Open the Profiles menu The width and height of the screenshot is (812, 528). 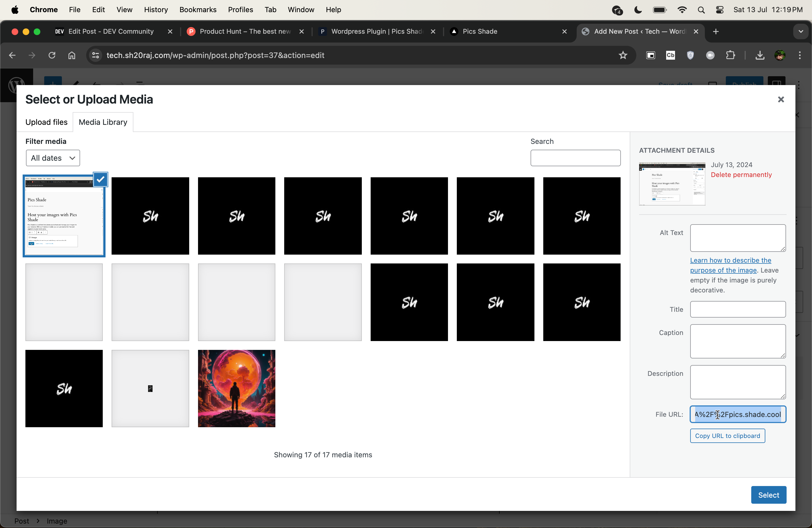pos(241,10)
